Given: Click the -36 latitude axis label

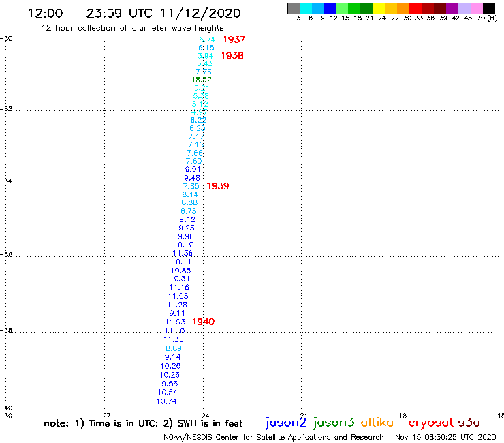Looking at the screenshot, I should tap(6, 254).
